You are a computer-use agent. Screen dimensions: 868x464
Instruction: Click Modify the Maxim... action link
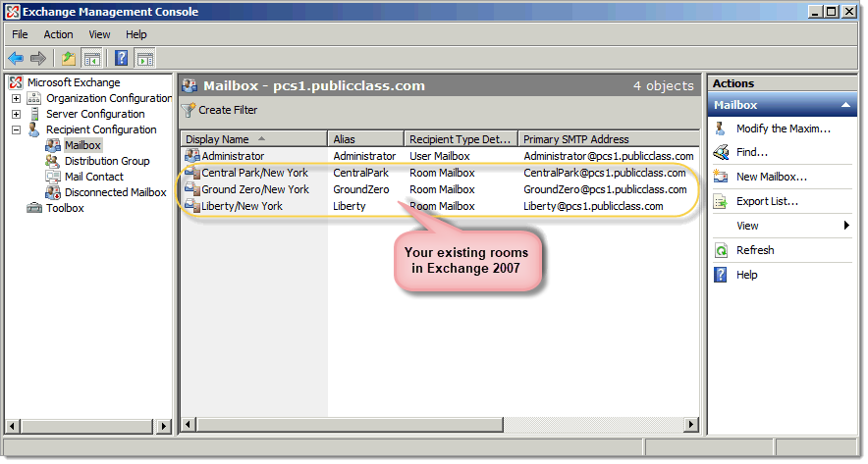click(x=784, y=129)
